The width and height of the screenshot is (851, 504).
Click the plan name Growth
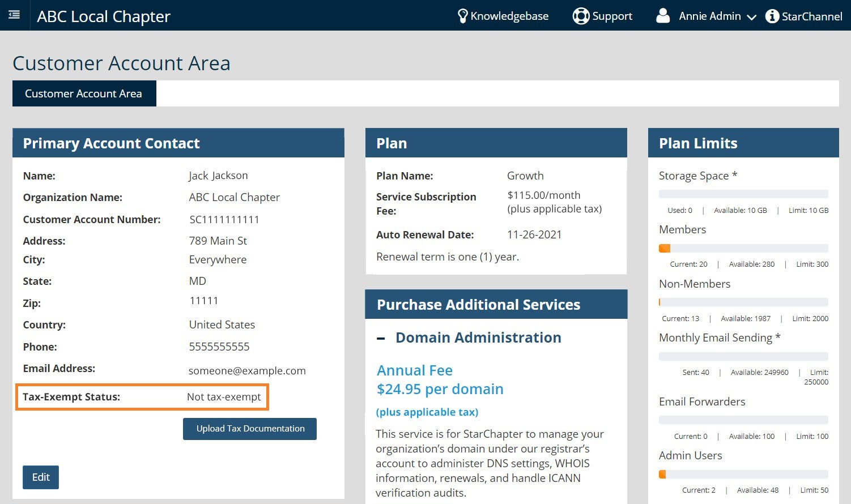pos(525,176)
